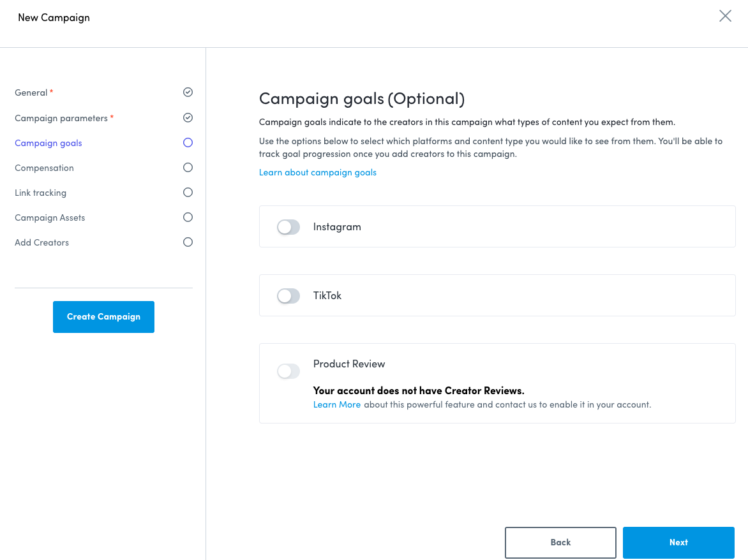This screenshot has height=560, width=748.
Task: Turn on the TikTok goal toggle
Action: pos(288,296)
